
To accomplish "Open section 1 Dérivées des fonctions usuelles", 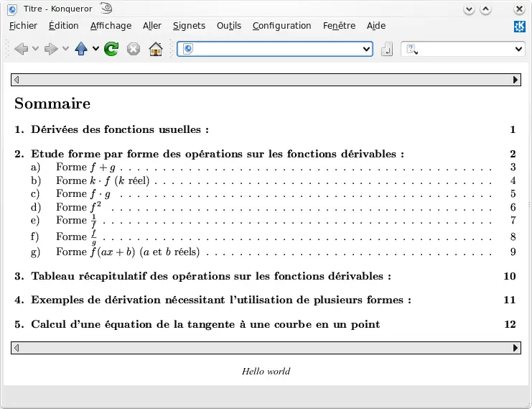I will tap(120, 130).
